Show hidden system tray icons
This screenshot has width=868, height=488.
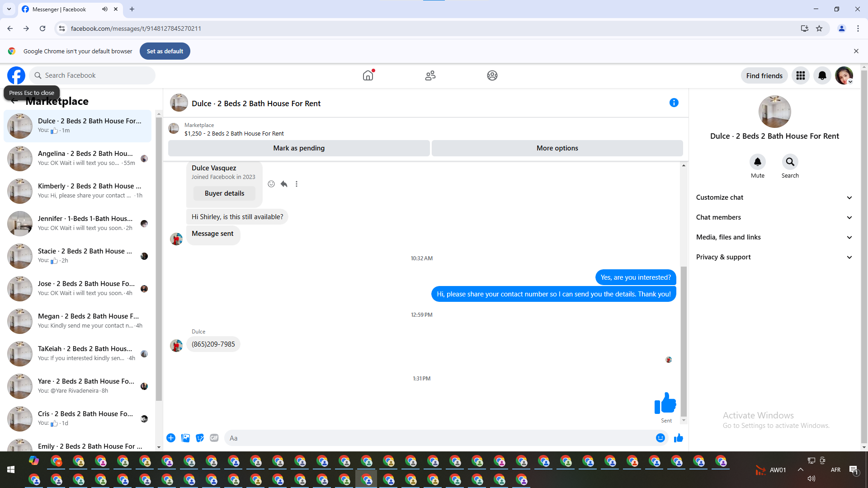801,469
